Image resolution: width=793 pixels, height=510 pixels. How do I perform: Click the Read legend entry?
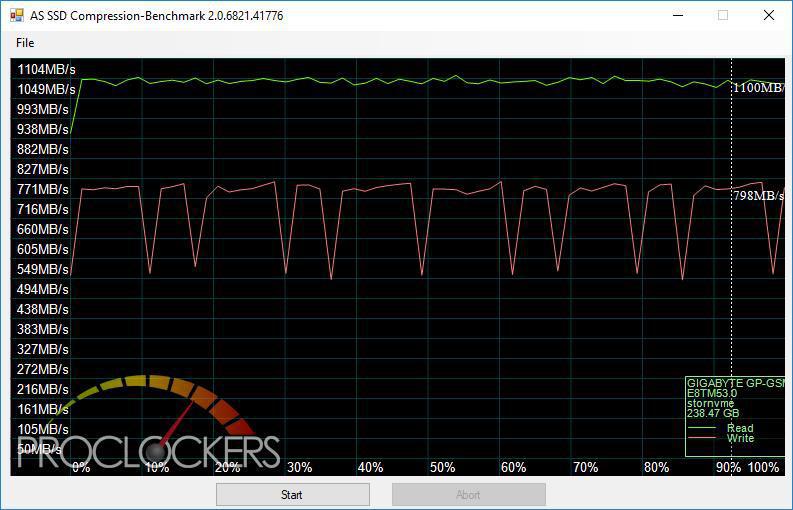click(x=740, y=428)
